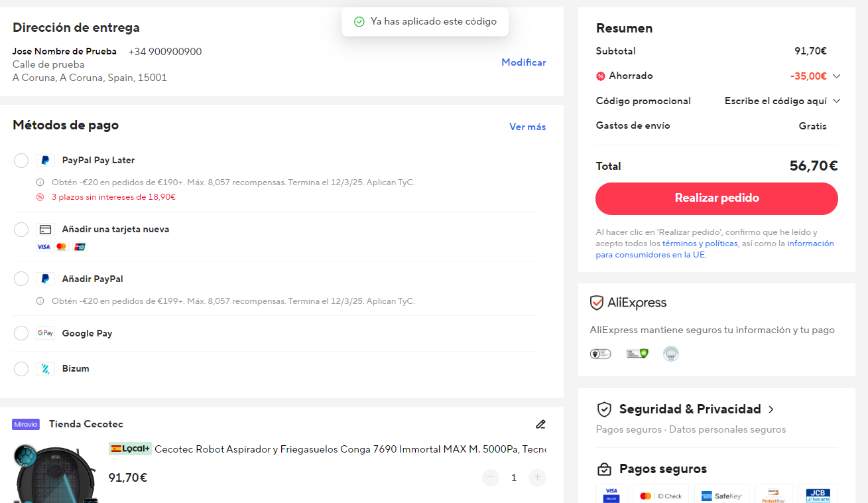Choose Añadir PayPal payment radio button
868x503 pixels.
21,279
